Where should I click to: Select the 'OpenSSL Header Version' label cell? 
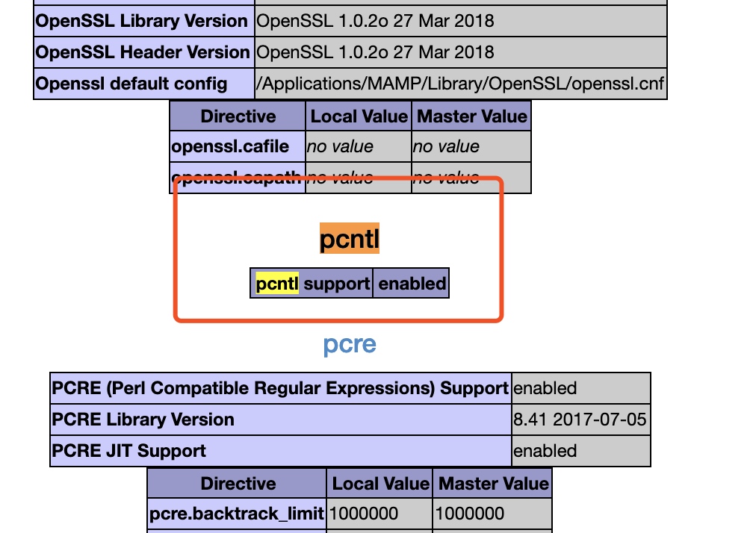144,52
